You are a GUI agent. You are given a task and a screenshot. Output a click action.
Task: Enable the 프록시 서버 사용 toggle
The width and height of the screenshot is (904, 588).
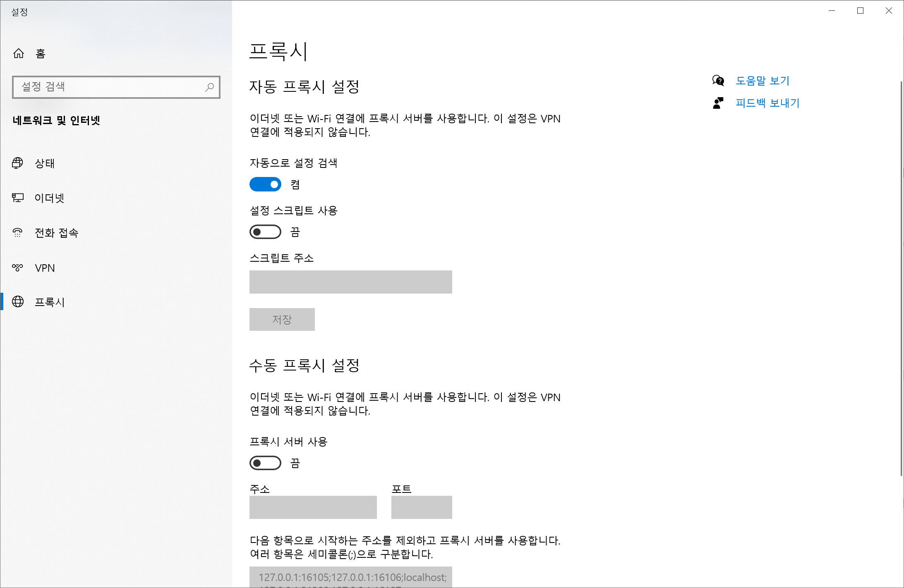(265, 463)
